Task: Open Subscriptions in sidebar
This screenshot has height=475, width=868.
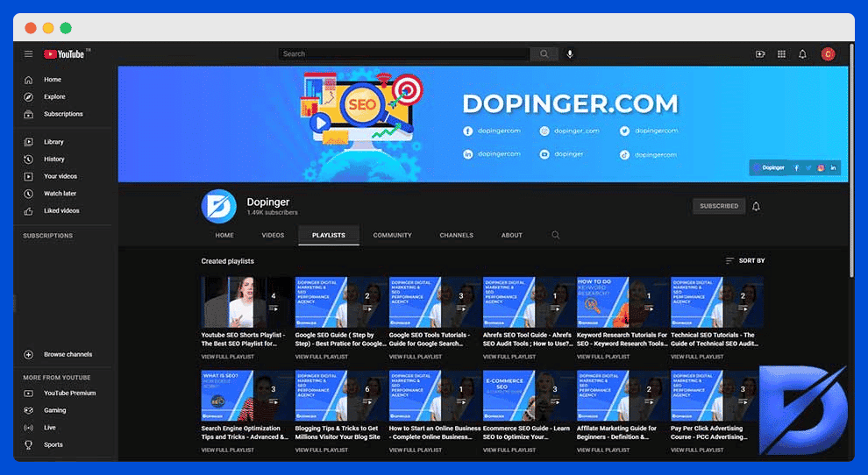Action: tap(62, 114)
